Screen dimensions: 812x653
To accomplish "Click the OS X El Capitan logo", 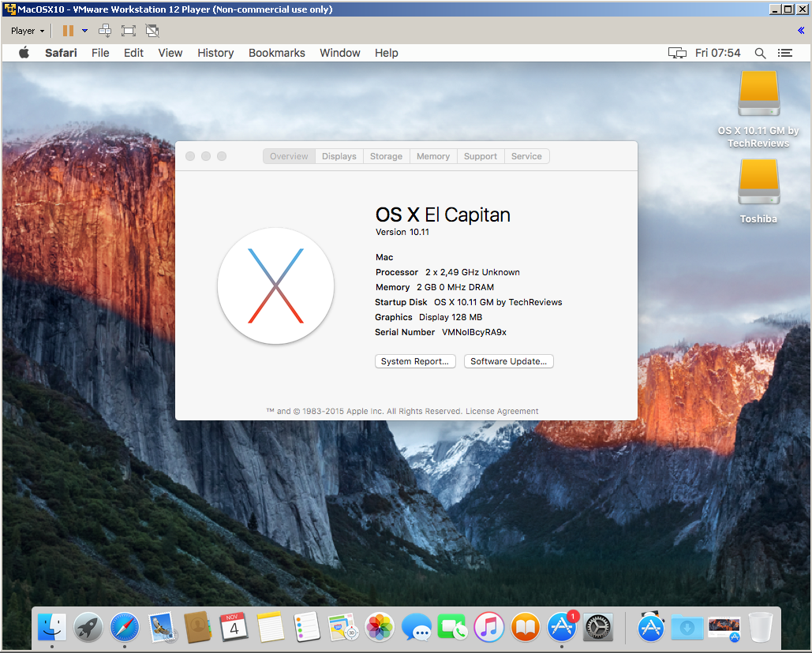I will coord(276,286).
